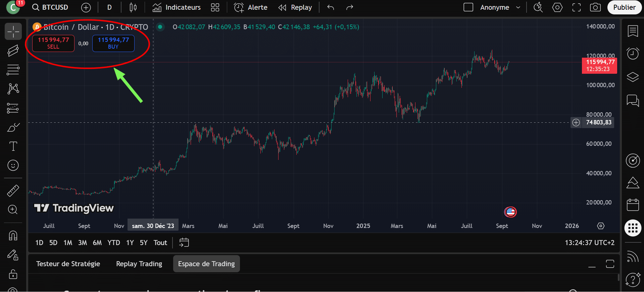644x292 pixels.
Task: Open the Indicateurs menu
Action: (177, 7)
